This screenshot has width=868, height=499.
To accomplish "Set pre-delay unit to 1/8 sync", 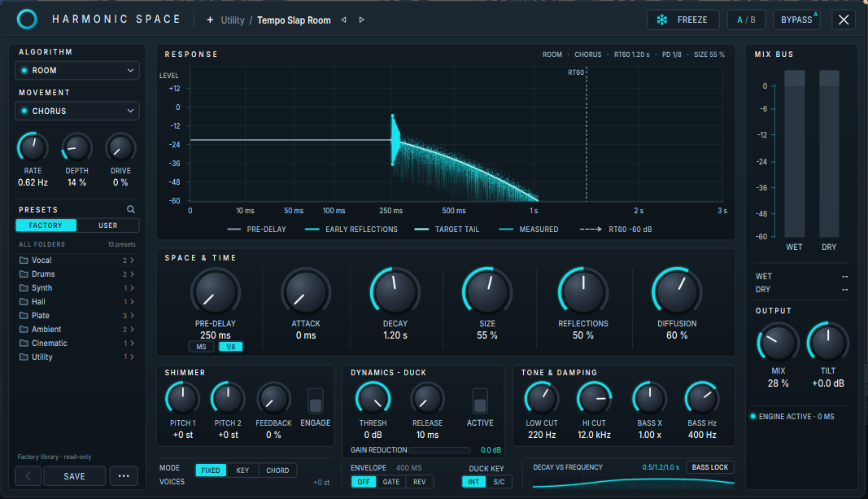I will click(x=231, y=347).
